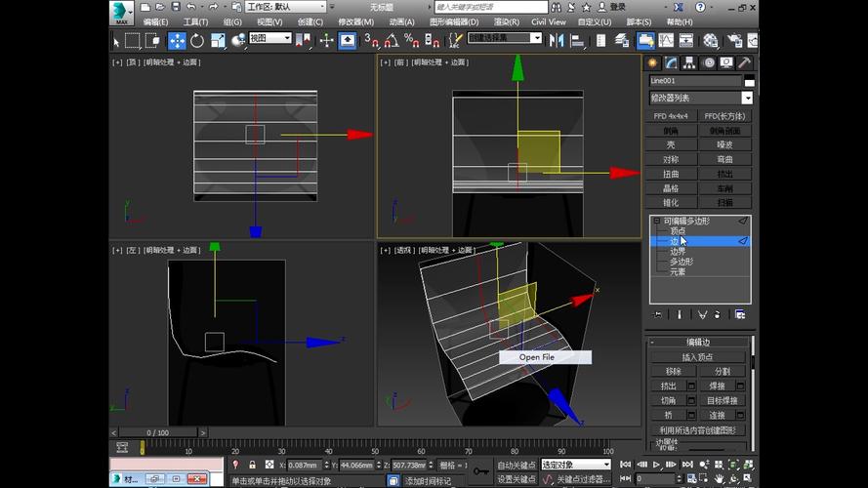The width and height of the screenshot is (868, 488).
Task: Click the Line001 object name field
Action: tap(695, 81)
